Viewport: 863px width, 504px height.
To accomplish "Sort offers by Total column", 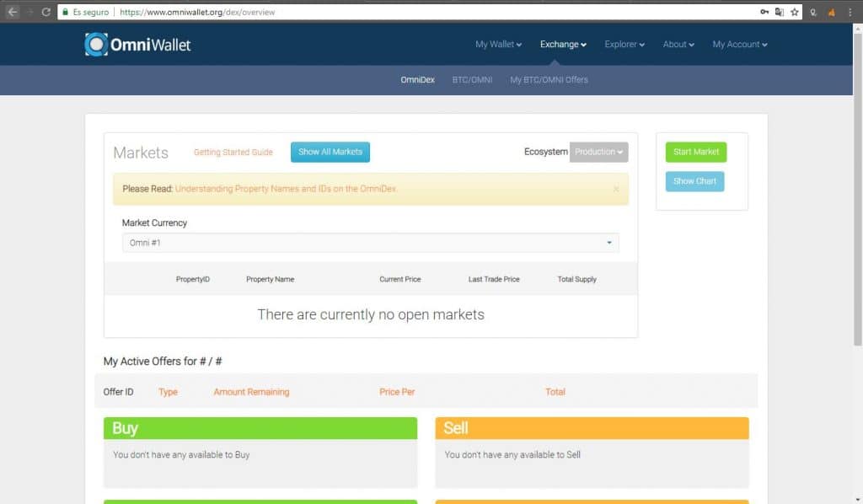I will click(x=555, y=392).
